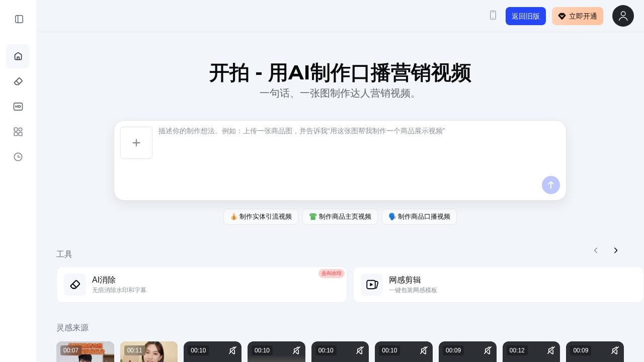Unmute the 00:12 inspiration video clip
Image resolution: width=644 pixels, height=362 pixels.
pos(551,350)
